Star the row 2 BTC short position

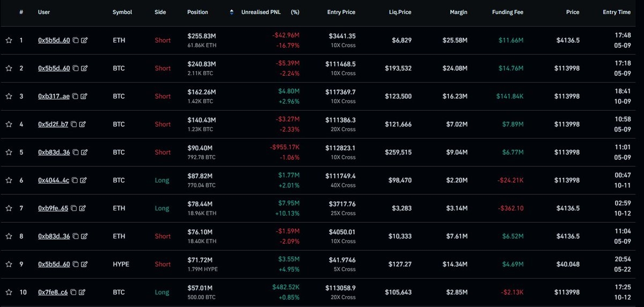click(9, 68)
